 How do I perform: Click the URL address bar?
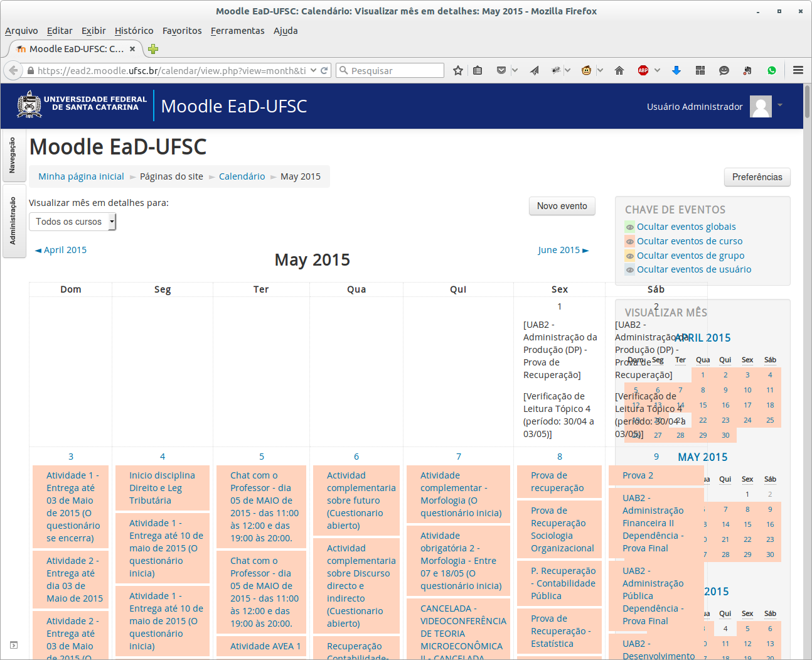(x=171, y=70)
